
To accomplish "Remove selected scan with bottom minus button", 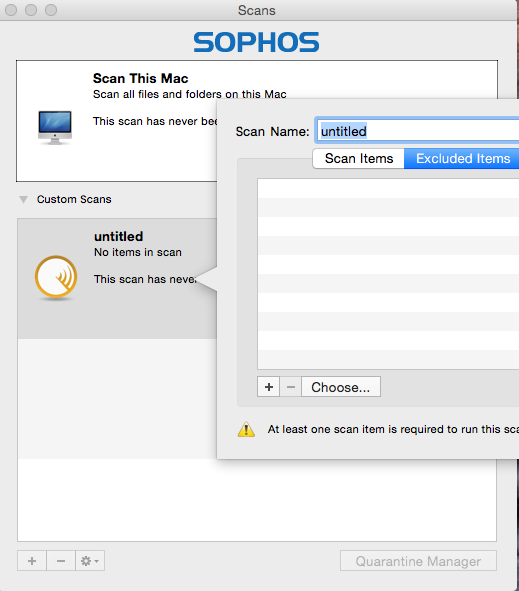I will (61, 561).
